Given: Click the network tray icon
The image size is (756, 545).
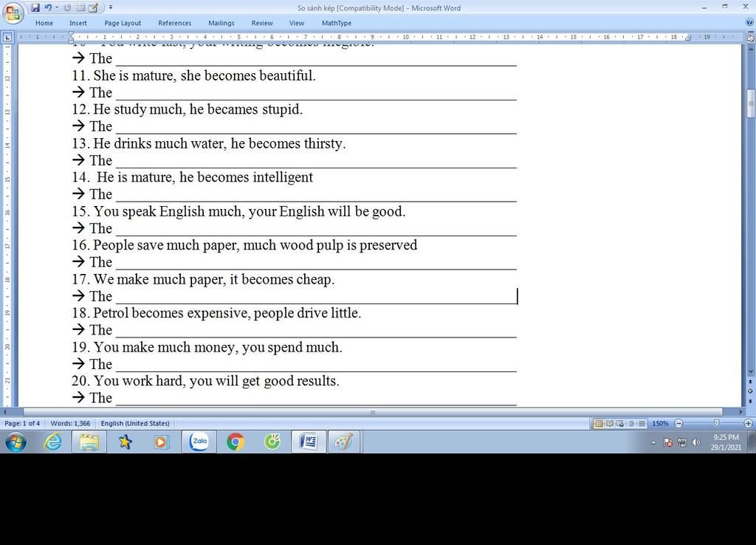Looking at the screenshot, I should [x=682, y=442].
